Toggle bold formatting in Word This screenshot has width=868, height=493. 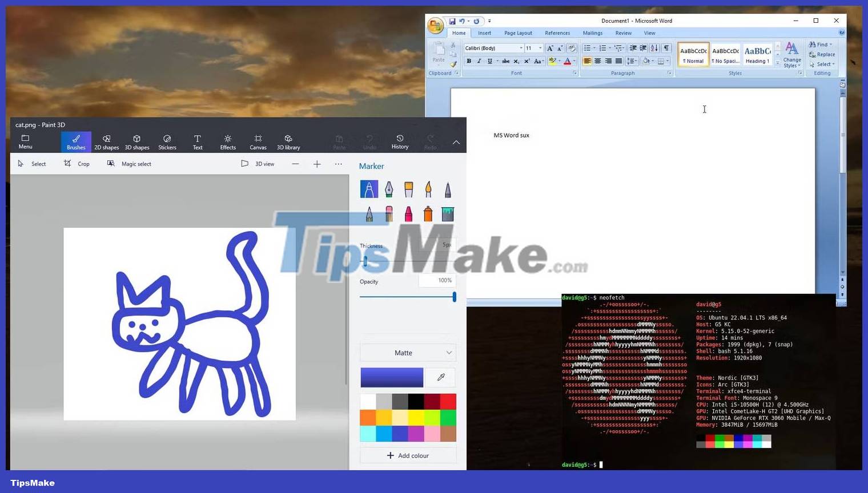click(469, 61)
